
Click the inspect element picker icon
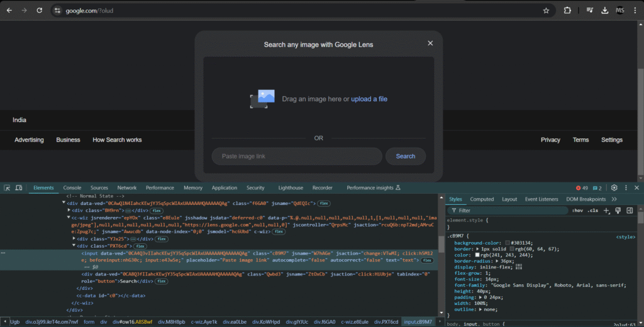click(x=7, y=187)
